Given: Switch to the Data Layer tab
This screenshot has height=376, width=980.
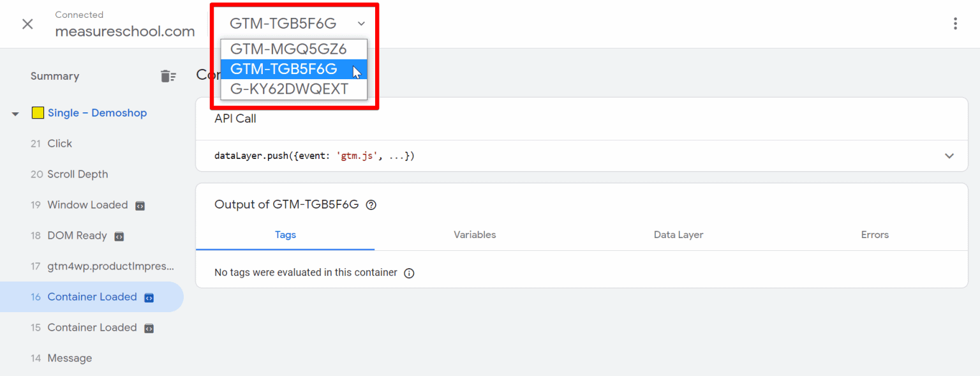Looking at the screenshot, I should 678,235.
